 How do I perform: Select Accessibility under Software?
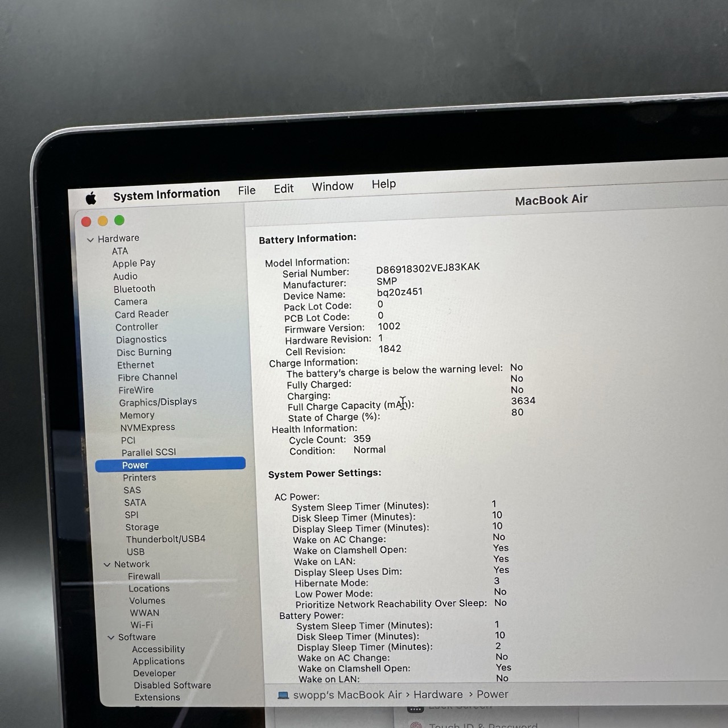point(158,650)
